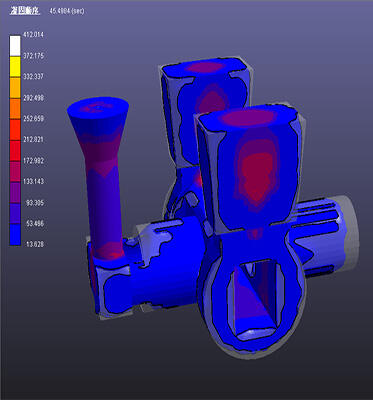373x400 pixels.
Task: Pick the bright blue band at legend bottom
Action: (15, 235)
